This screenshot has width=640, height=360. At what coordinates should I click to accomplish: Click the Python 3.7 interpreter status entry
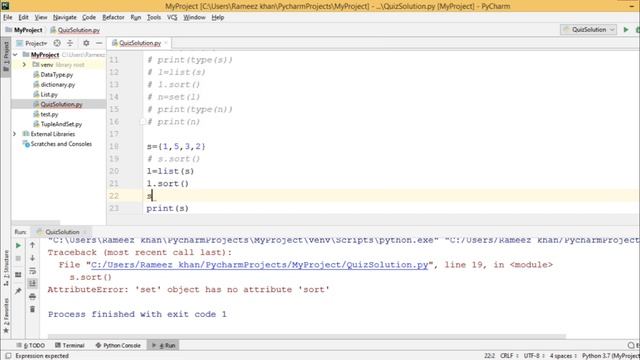point(611,356)
